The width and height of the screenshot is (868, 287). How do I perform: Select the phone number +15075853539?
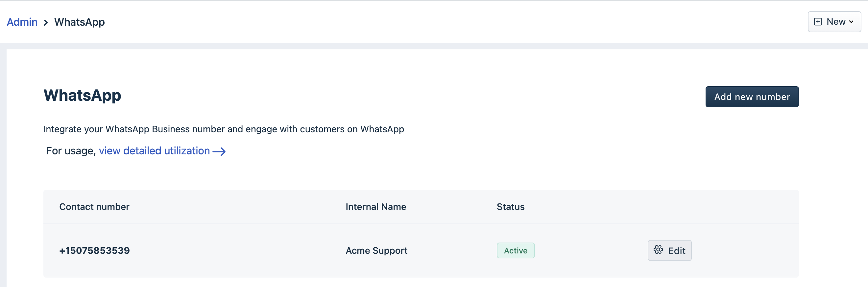click(x=94, y=250)
